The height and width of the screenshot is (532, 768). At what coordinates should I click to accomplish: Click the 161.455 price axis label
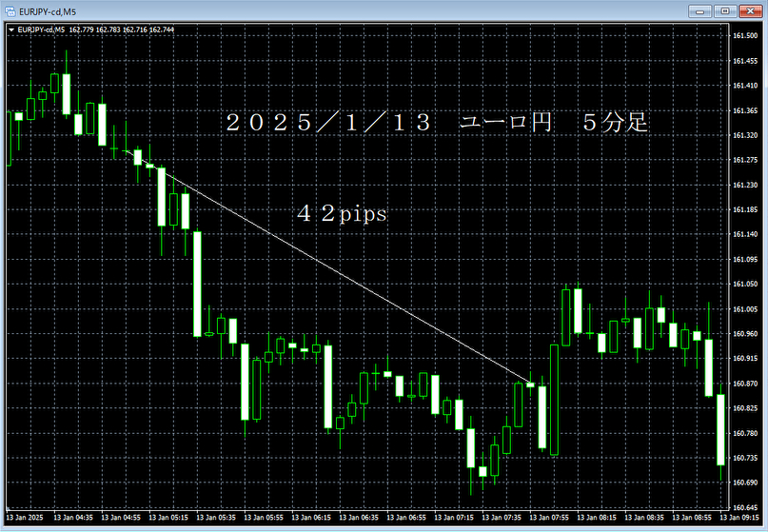pos(745,61)
